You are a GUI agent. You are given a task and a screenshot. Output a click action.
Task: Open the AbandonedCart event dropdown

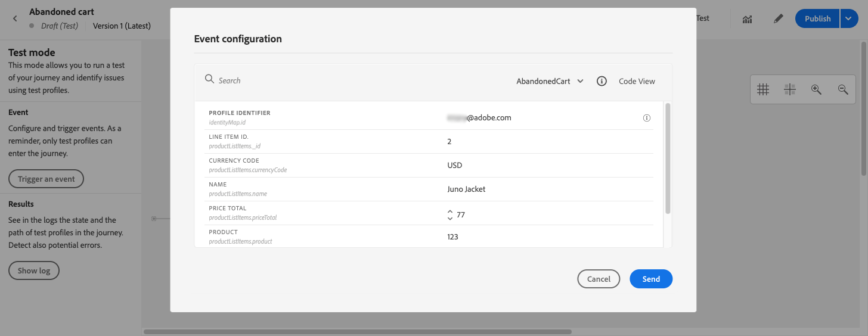[x=550, y=81]
